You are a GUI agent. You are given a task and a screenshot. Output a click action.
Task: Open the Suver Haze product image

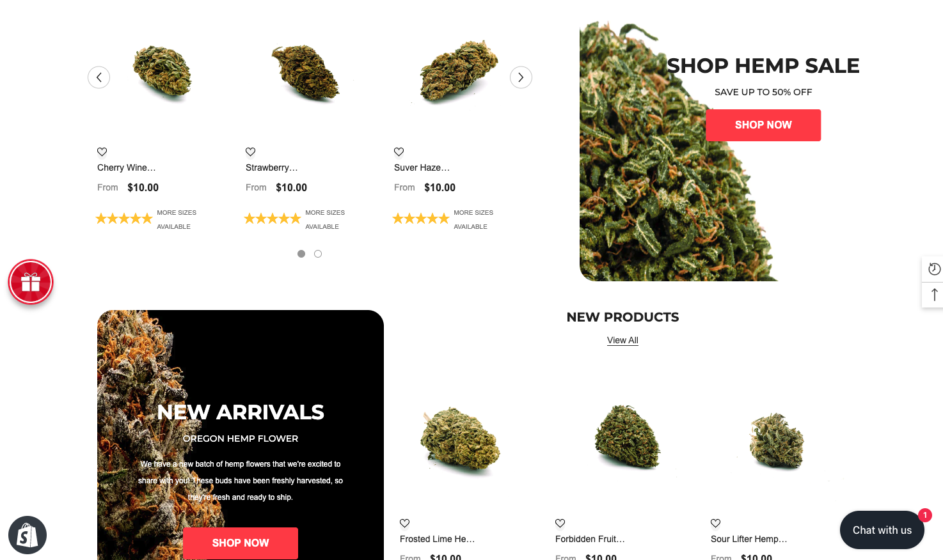point(458,73)
